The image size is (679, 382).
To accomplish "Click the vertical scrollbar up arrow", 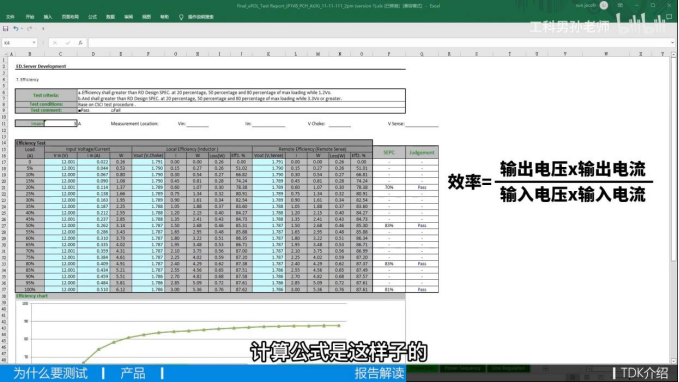I will pyautogui.click(x=673, y=55).
